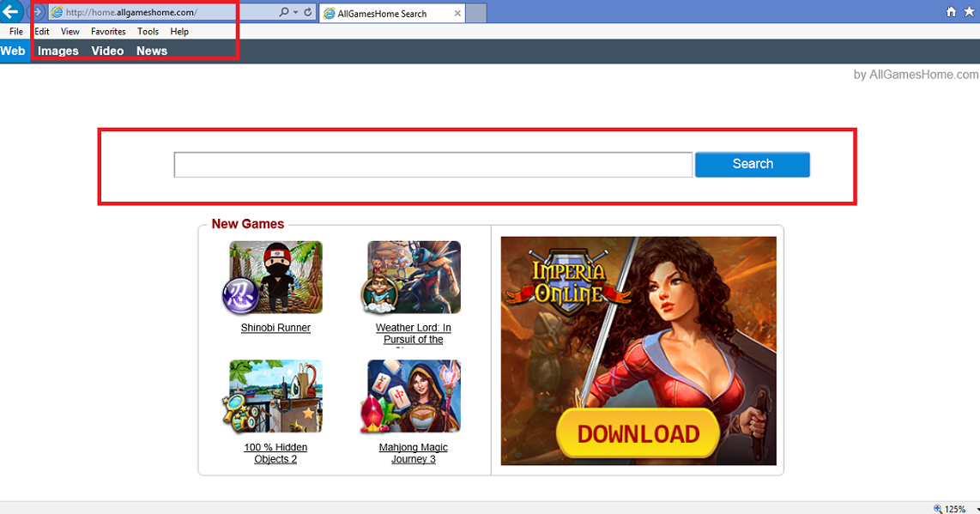Click the IE favicon on the AllGamesHome tab
The width and height of the screenshot is (980, 514).
click(330, 13)
